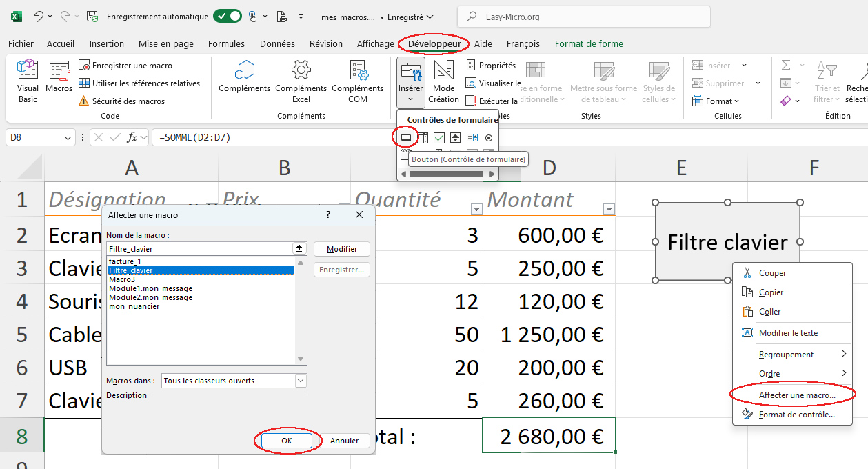Open Compléments COM add-ins
868x469 pixels.
click(357, 77)
